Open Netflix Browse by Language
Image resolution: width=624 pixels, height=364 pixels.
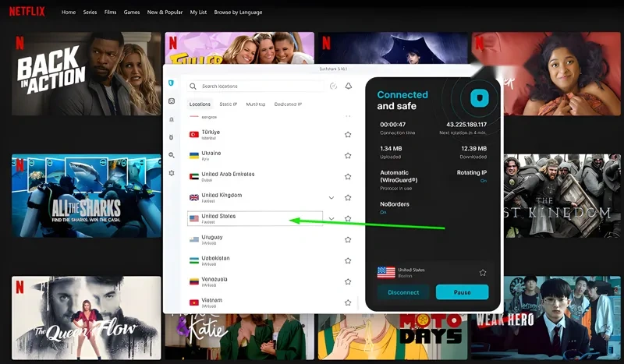[x=238, y=12]
